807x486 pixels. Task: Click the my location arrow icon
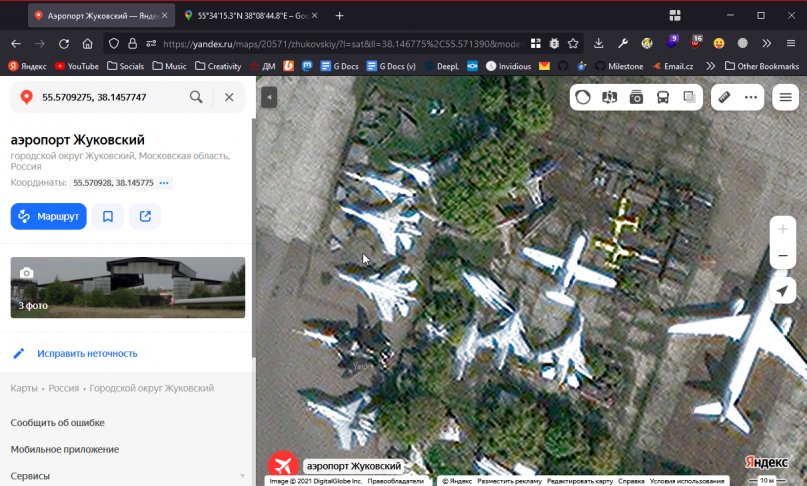(x=783, y=290)
